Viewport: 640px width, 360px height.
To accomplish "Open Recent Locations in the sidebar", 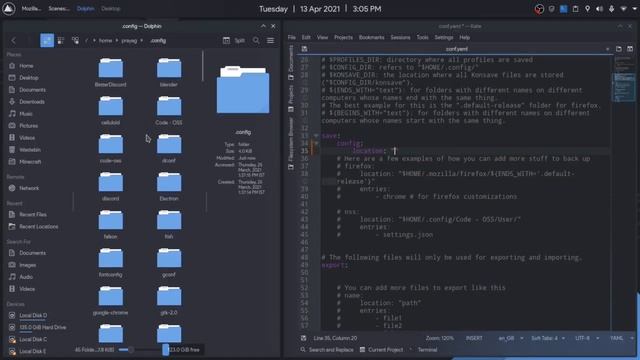I will pyautogui.click(x=38, y=227).
